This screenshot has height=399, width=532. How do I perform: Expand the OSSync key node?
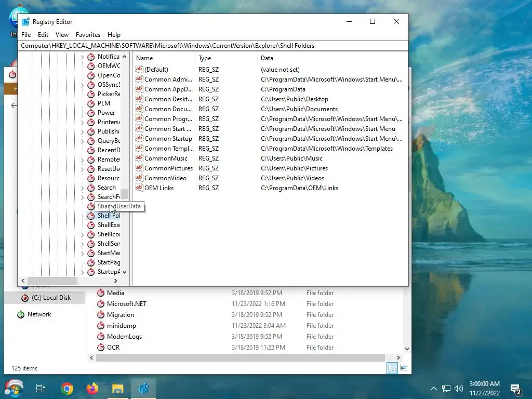83,85
